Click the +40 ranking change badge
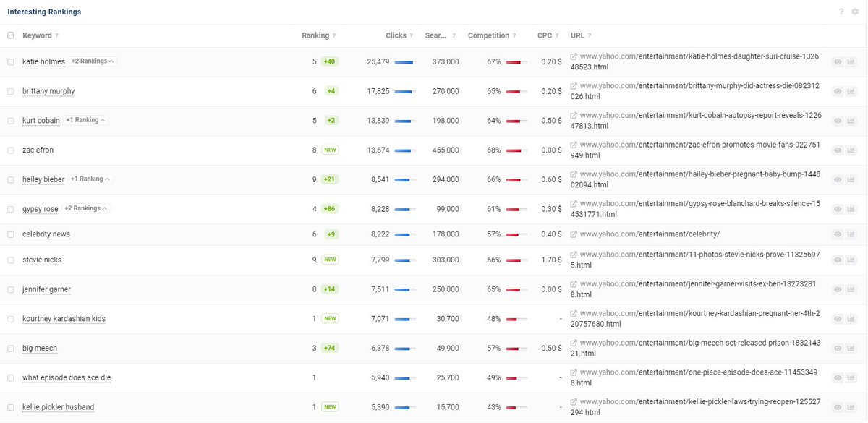Screen dimensions: 868x423 click(x=330, y=62)
